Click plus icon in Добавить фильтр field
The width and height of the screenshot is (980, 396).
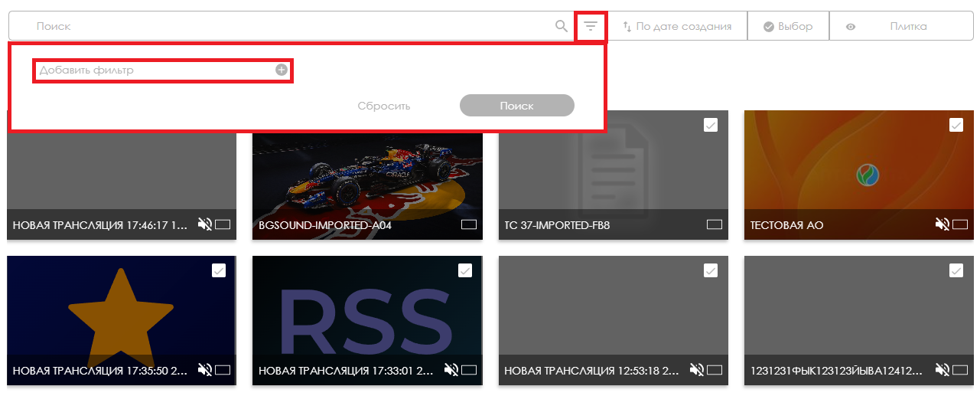[282, 70]
